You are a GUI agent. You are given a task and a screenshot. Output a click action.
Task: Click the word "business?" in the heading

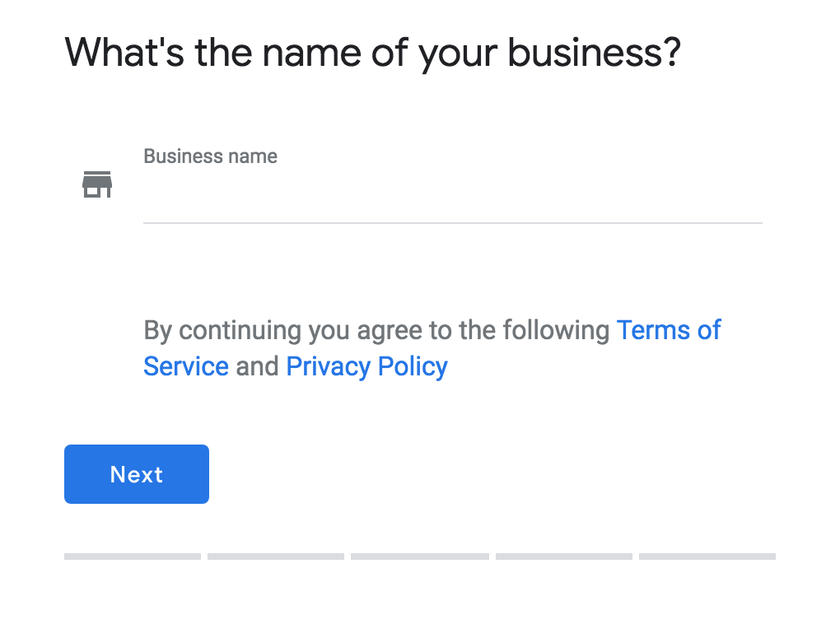pyautogui.click(x=594, y=53)
